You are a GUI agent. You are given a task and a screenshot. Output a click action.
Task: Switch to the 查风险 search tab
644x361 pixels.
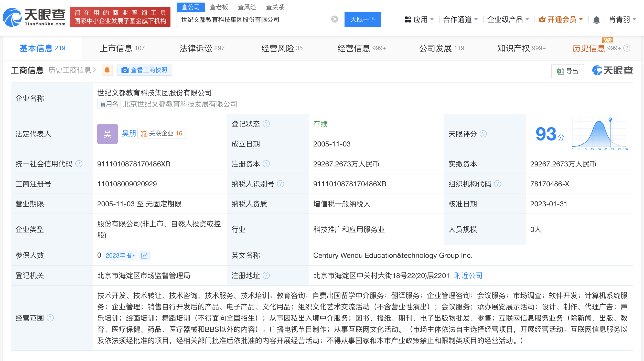click(247, 7)
